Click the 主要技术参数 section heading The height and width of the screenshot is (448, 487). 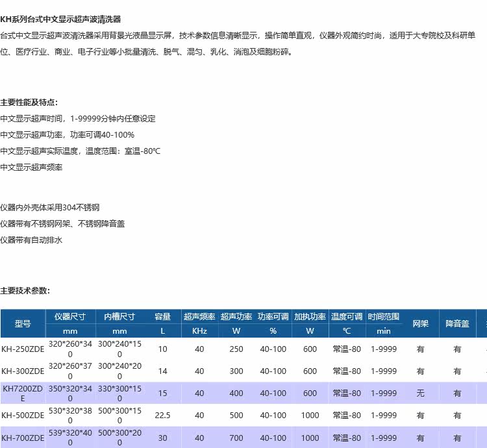click(25, 291)
